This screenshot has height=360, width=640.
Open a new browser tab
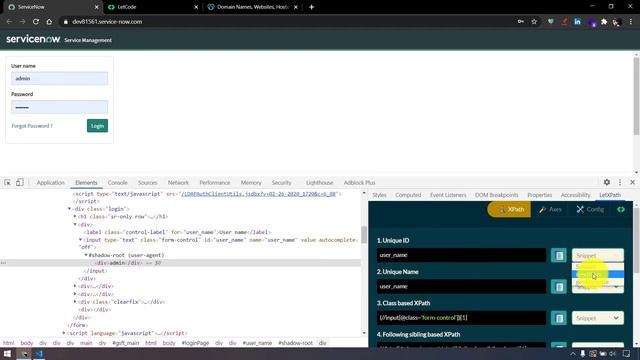pyautogui.click(x=311, y=7)
